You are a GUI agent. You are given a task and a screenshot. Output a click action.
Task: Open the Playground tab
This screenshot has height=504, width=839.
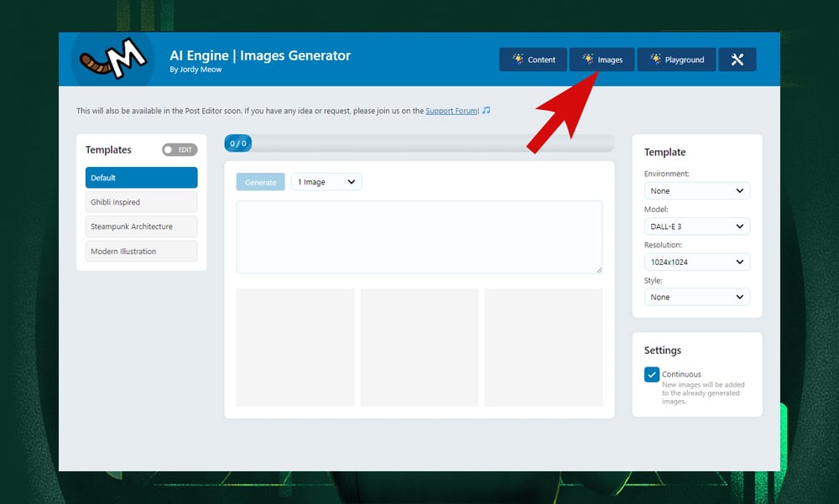click(x=676, y=60)
